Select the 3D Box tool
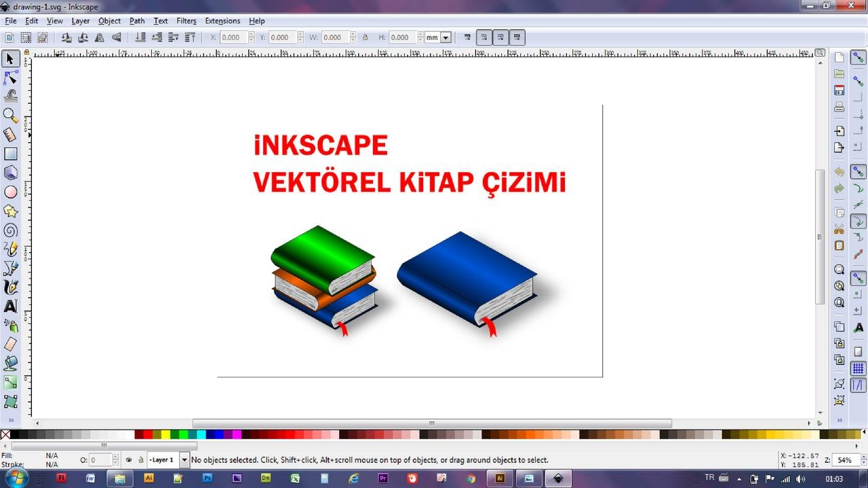Image resolution: width=868 pixels, height=488 pixels. [x=10, y=173]
